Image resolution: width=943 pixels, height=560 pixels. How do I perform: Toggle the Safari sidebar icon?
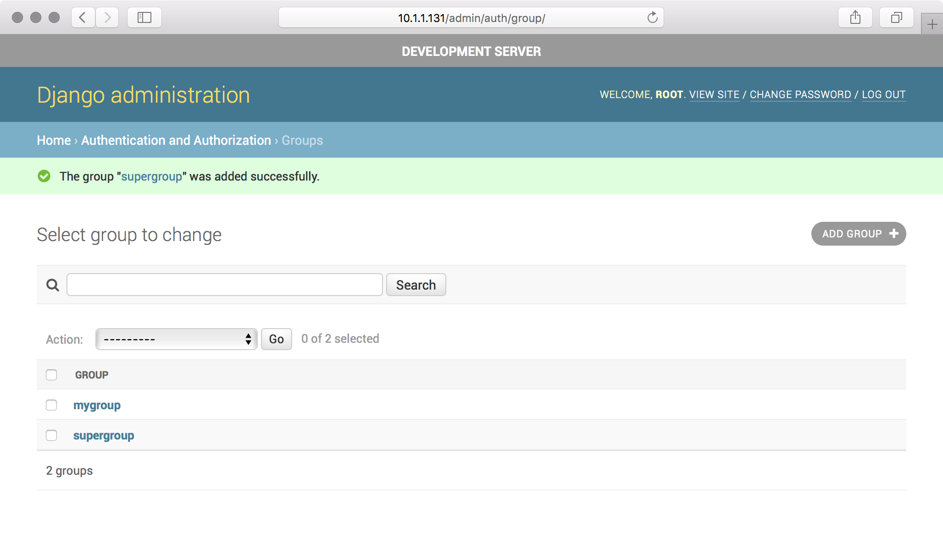pyautogui.click(x=144, y=18)
